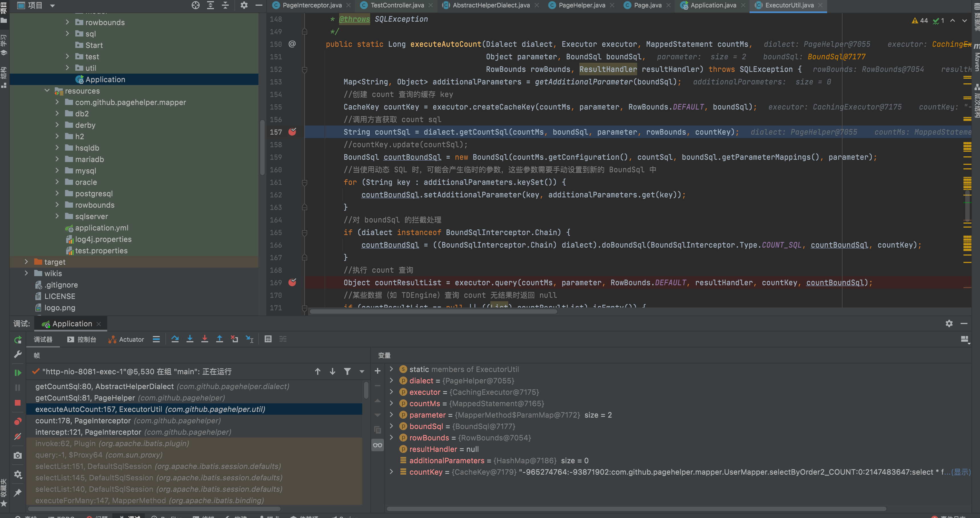980x518 pixels.
Task: Expand the mysql resources folder
Action: (x=57, y=171)
